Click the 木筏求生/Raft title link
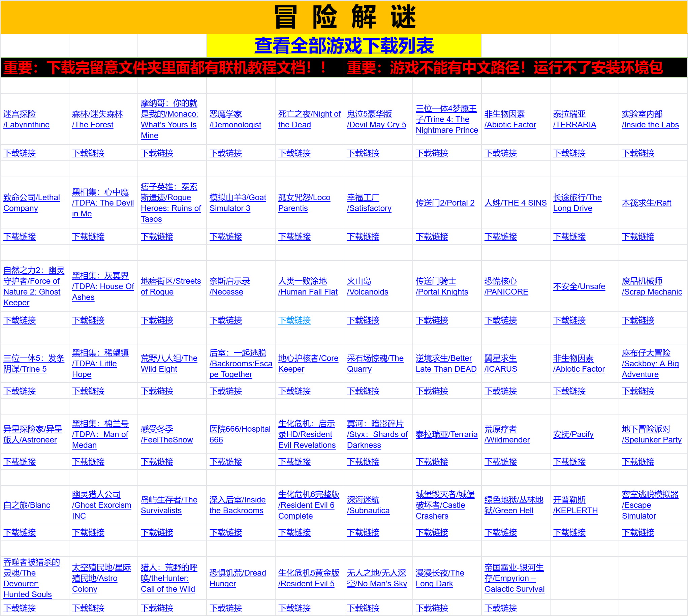Screen dimensions: 688x616 point(646,203)
